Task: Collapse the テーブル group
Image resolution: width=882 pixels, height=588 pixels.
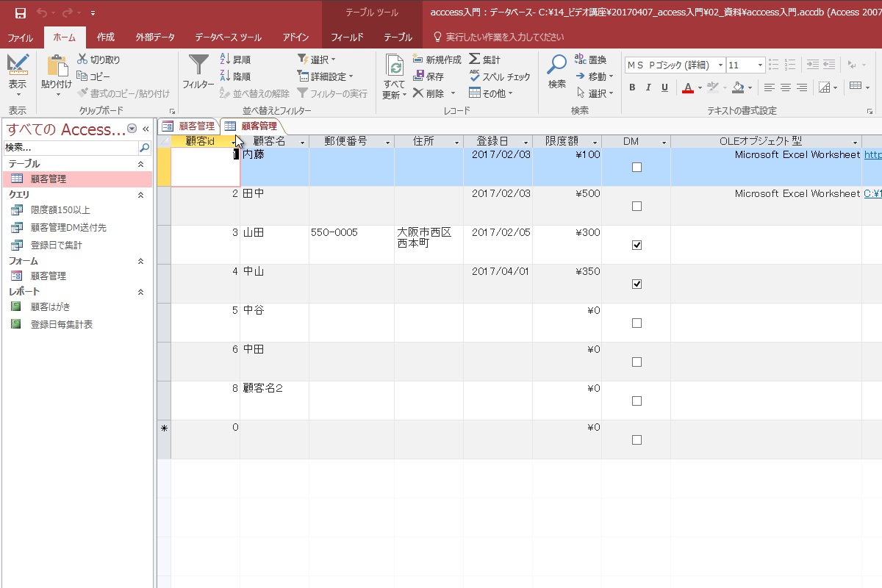Action: coord(141,164)
